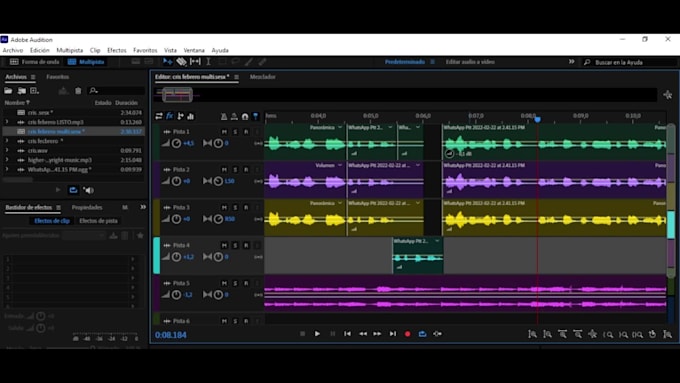The width and height of the screenshot is (680, 383).
Task: Click the Pista 2 pan knob
Action: (218, 181)
